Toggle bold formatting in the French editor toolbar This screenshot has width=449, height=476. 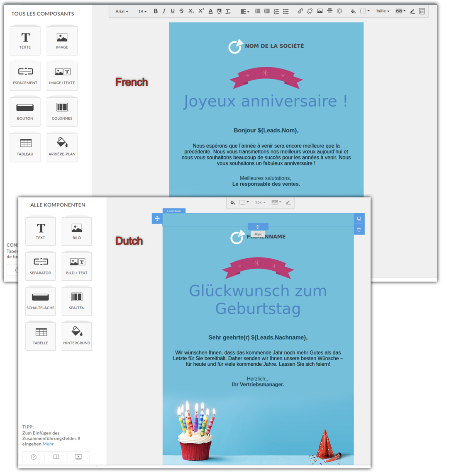coord(156,11)
